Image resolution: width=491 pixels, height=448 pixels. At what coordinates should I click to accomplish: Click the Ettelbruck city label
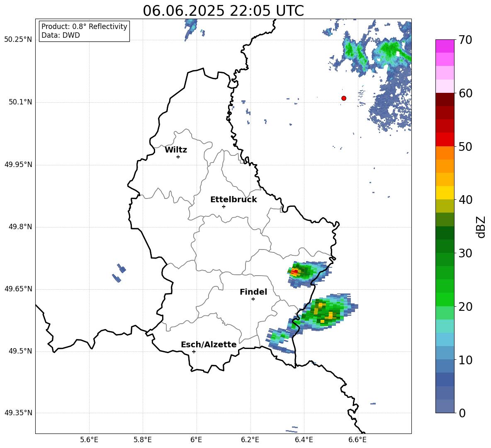point(233,200)
